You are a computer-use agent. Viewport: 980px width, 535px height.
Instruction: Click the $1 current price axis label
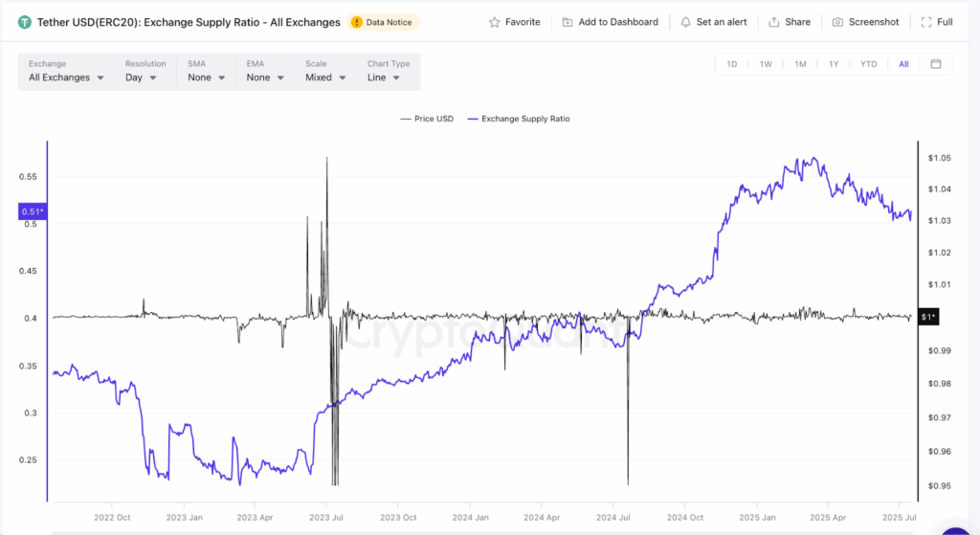point(928,317)
